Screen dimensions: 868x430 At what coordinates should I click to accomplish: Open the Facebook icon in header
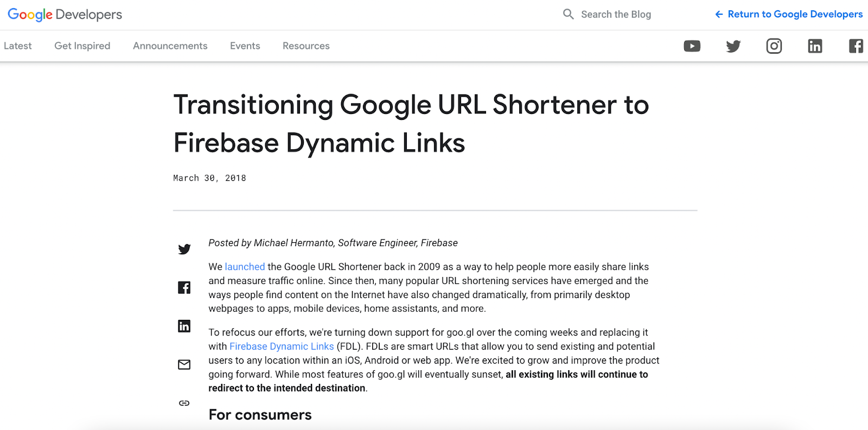(856, 46)
